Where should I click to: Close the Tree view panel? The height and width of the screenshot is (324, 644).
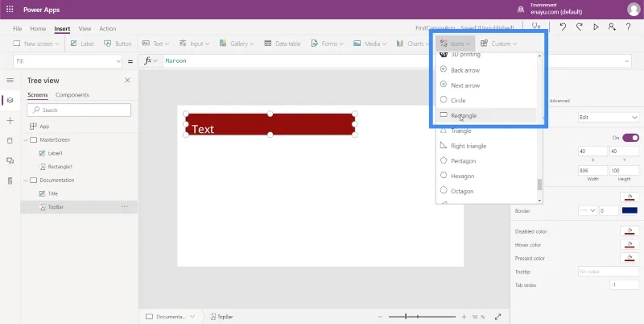click(127, 80)
